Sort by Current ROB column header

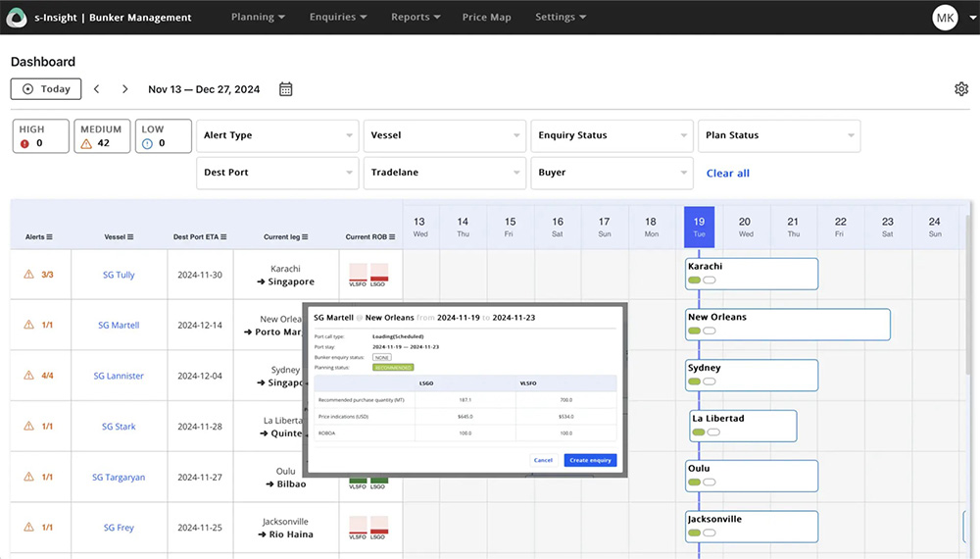coord(370,237)
